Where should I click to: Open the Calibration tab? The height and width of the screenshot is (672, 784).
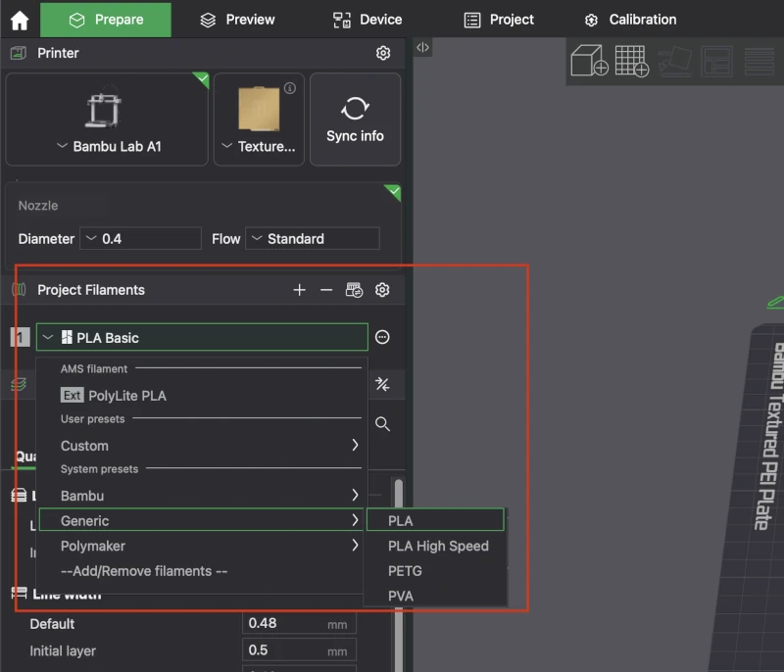(630, 20)
